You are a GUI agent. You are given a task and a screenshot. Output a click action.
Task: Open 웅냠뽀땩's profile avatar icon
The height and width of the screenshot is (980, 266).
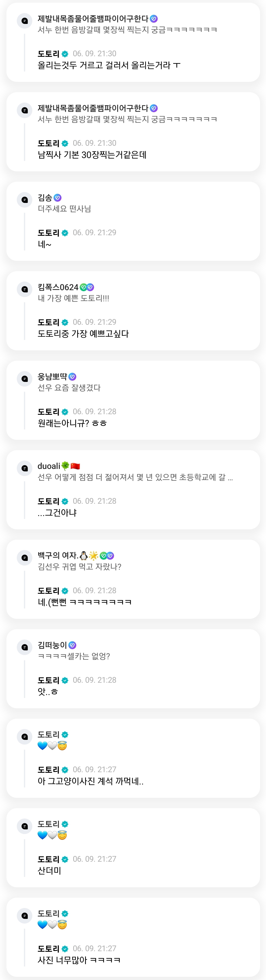25,378
